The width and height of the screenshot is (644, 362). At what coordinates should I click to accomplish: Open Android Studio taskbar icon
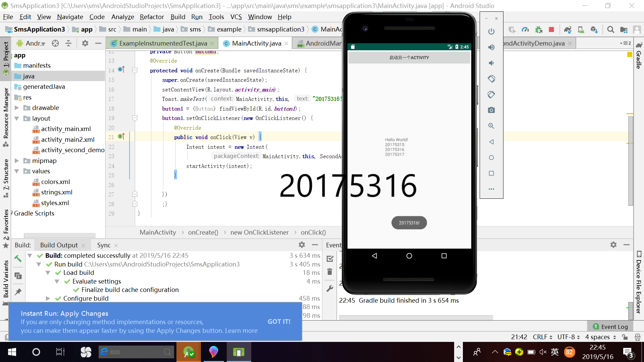pyautogui.click(x=188, y=352)
